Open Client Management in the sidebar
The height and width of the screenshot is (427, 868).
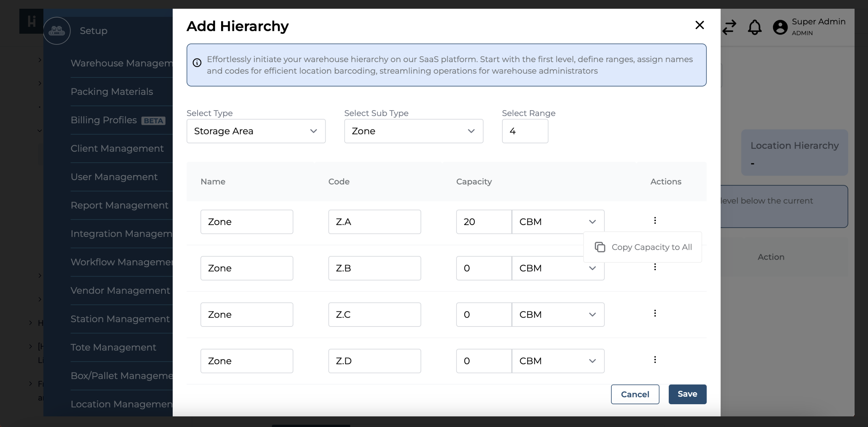117,149
